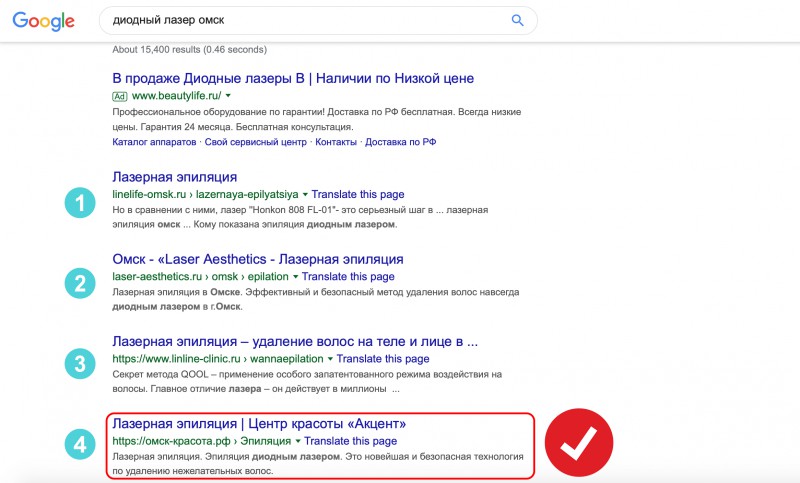Open 'В продаже Диодные лазеры' ad title

click(293, 78)
